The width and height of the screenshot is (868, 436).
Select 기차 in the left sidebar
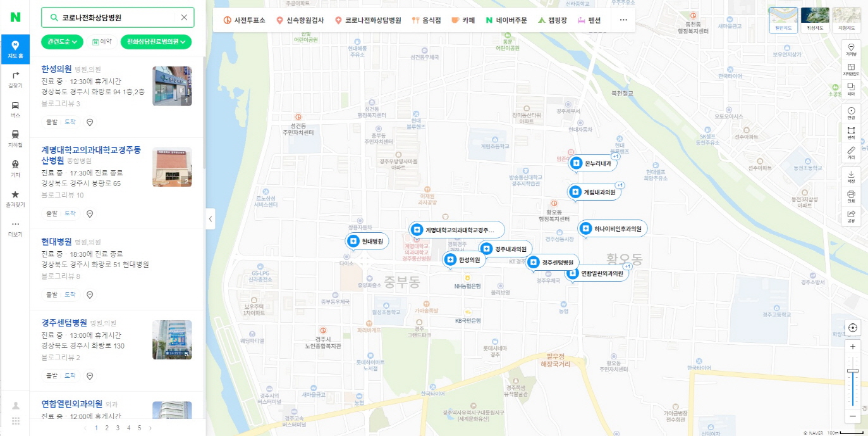[x=15, y=168]
